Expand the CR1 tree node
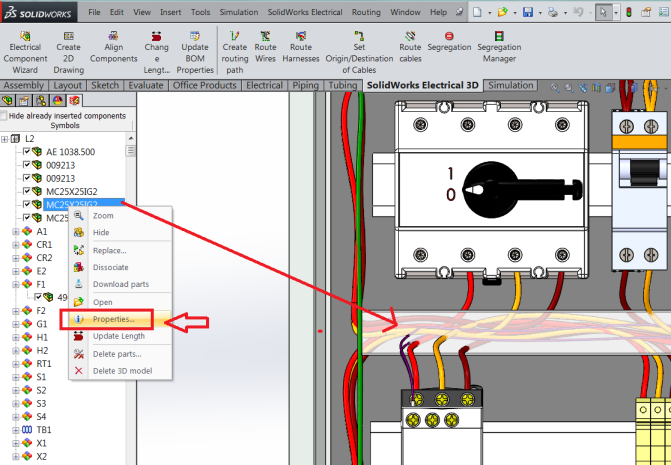This screenshot has height=465, width=671. coord(16,245)
